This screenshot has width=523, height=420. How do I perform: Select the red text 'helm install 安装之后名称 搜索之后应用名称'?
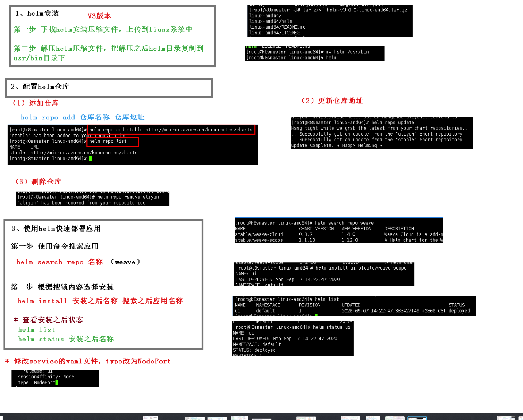coord(100,301)
